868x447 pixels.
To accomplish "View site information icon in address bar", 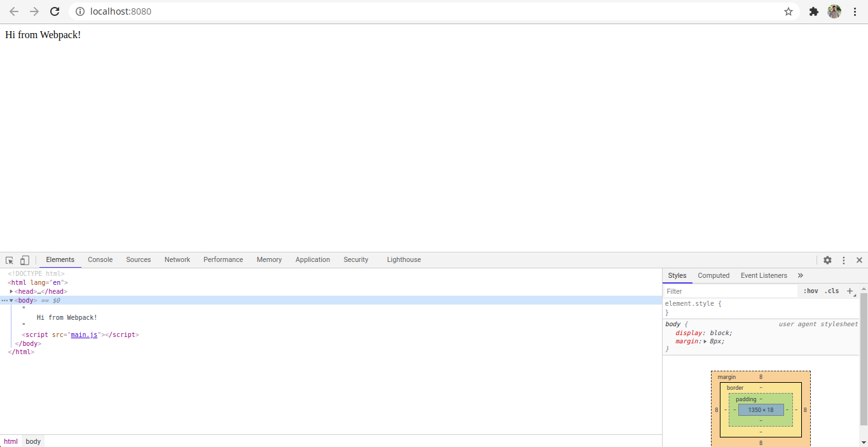I will pyautogui.click(x=80, y=11).
